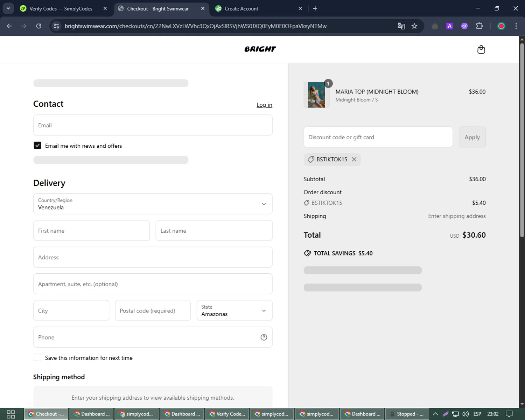525x420 pixels.
Task: Click the BRIGHT logo in header
Action: point(260,49)
